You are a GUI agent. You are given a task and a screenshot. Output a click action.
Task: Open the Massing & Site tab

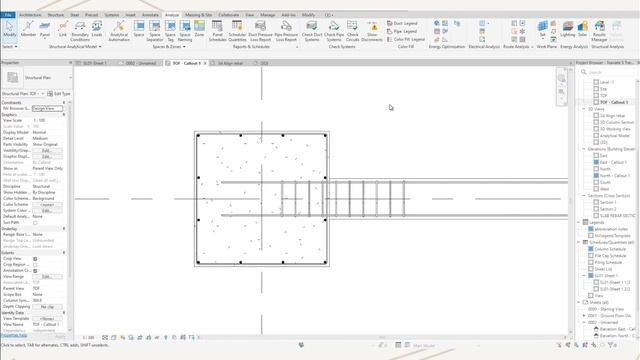pos(198,15)
